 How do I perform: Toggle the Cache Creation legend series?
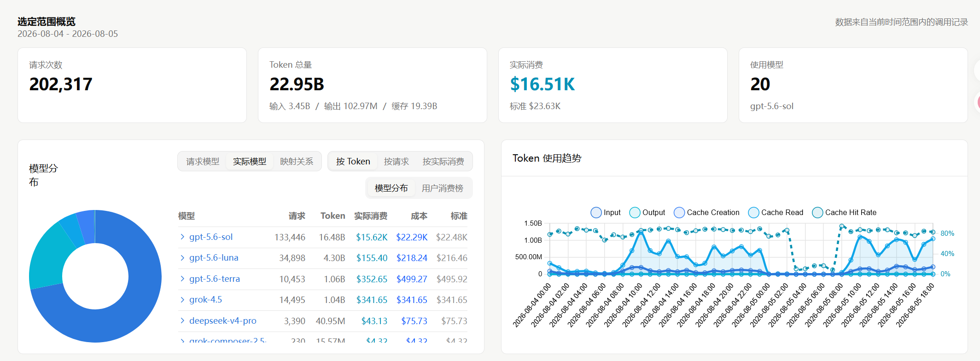tap(706, 212)
